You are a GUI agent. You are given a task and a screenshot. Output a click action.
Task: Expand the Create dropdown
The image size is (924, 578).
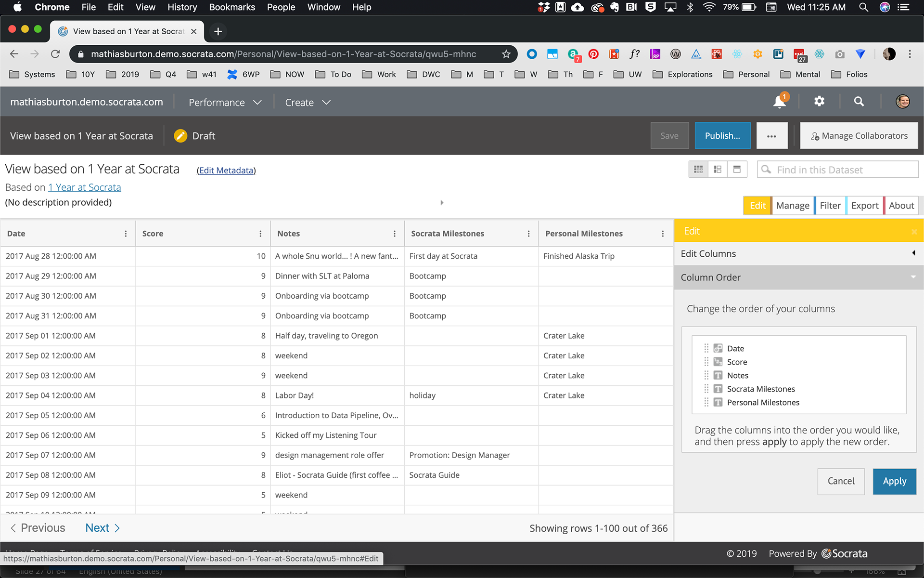[x=308, y=102]
